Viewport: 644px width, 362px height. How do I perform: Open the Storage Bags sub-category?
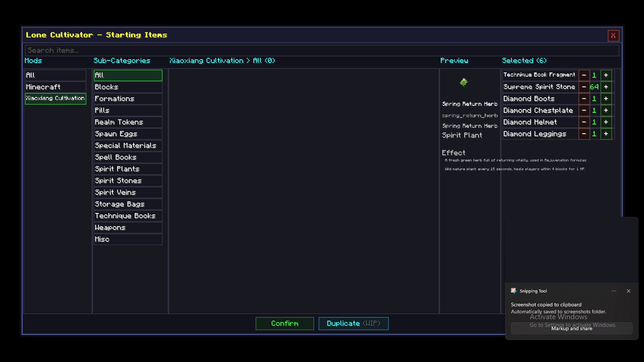coord(128,204)
